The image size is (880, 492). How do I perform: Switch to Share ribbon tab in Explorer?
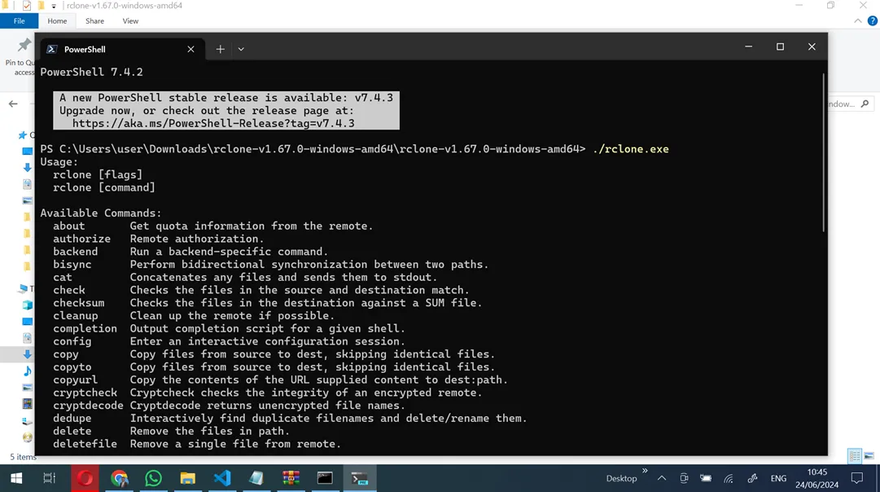(95, 21)
